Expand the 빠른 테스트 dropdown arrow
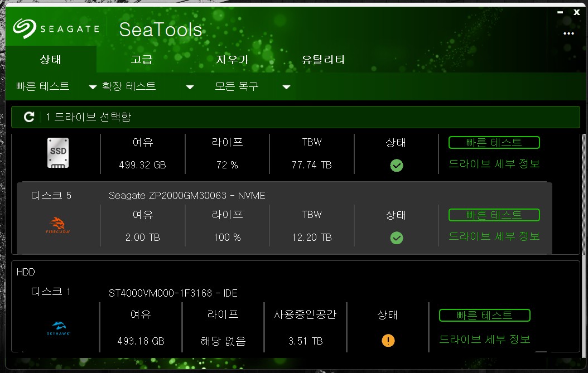This screenshot has width=588, height=373. [x=93, y=87]
